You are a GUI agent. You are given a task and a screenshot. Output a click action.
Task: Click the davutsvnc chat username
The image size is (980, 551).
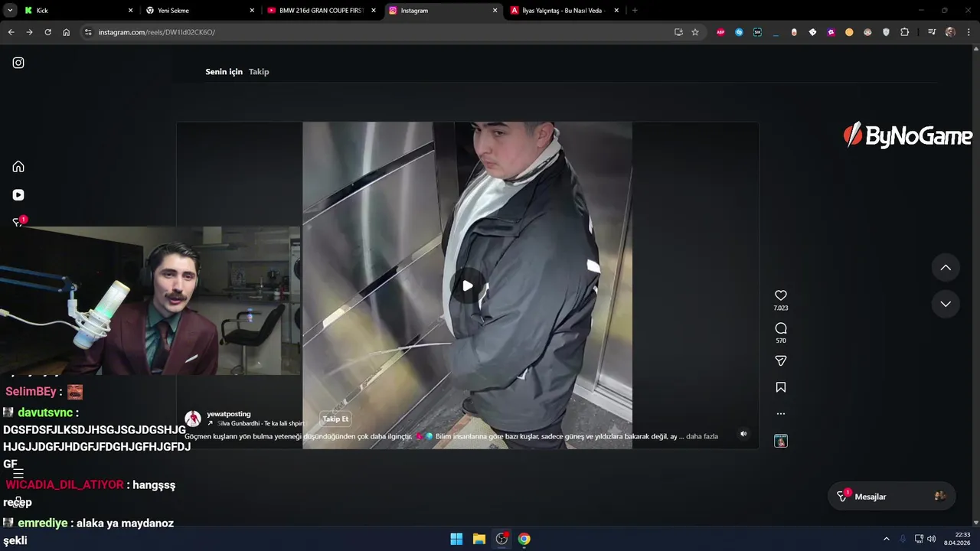[45, 412]
